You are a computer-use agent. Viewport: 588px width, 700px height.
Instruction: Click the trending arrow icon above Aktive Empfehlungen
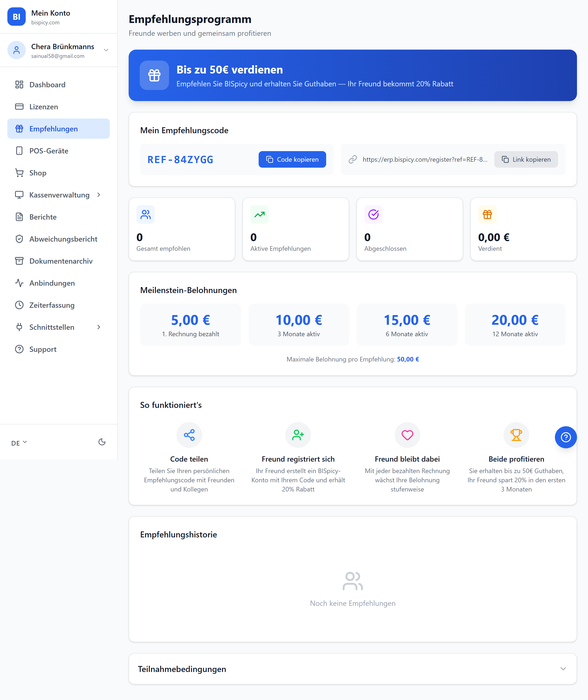point(259,214)
